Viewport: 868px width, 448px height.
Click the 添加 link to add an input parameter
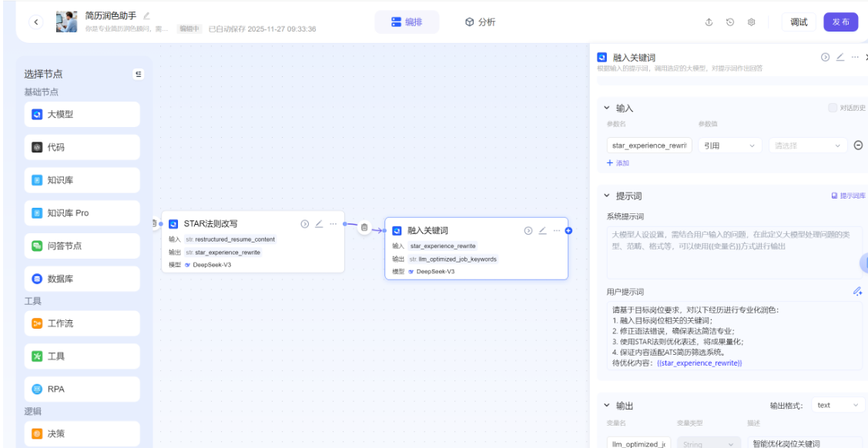point(618,163)
